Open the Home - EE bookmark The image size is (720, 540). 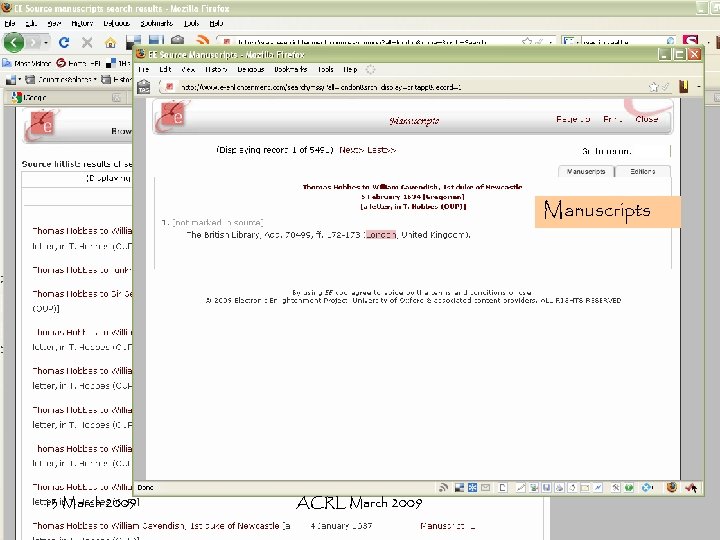tap(79, 63)
